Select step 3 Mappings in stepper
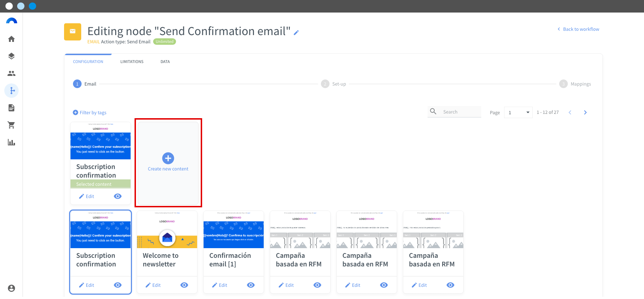The width and height of the screenshot is (644, 299). (x=575, y=84)
